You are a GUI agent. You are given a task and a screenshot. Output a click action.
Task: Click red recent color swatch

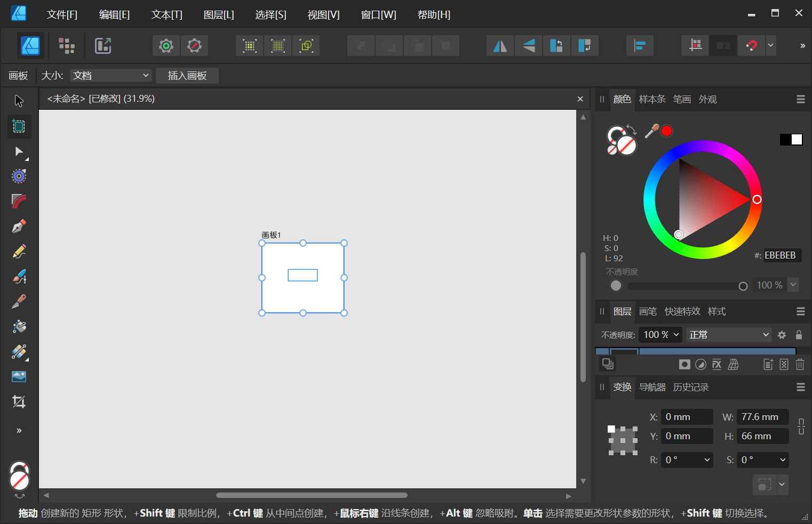(x=666, y=131)
